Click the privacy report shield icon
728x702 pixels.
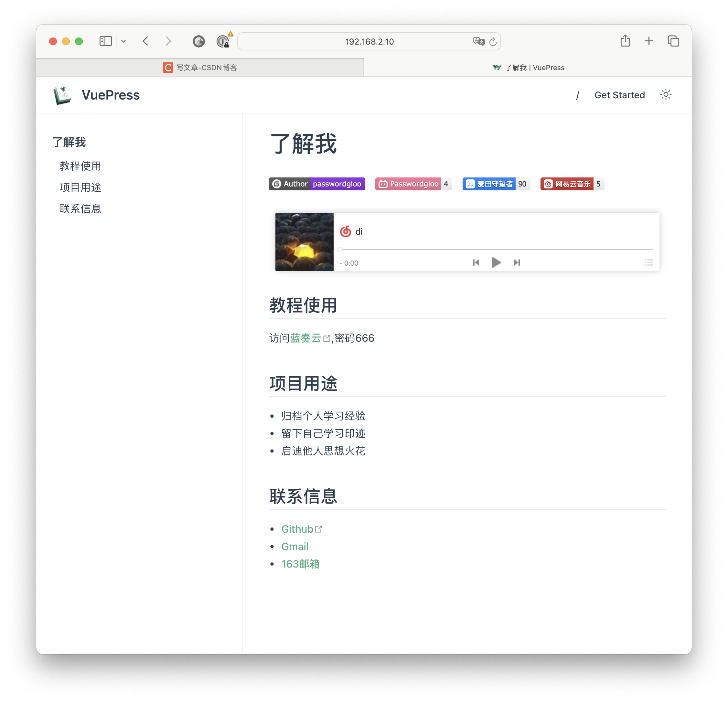point(199,41)
